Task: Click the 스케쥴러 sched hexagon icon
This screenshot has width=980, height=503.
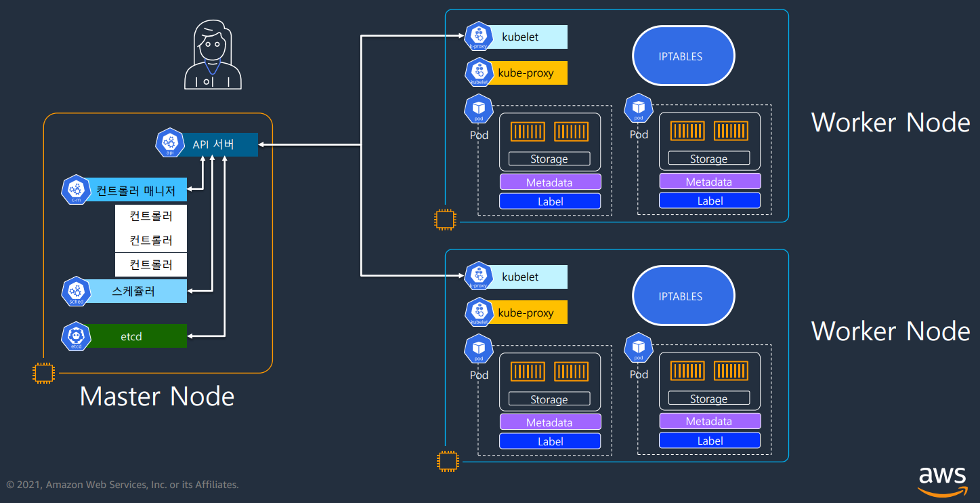Action: point(76,291)
